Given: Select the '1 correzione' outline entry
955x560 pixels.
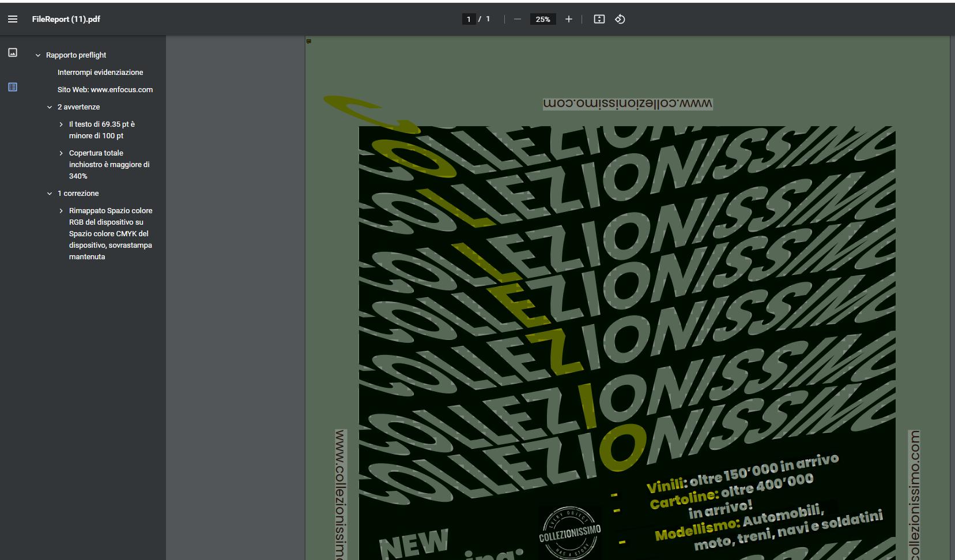Looking at the screenshot, I should coord(78,194).
